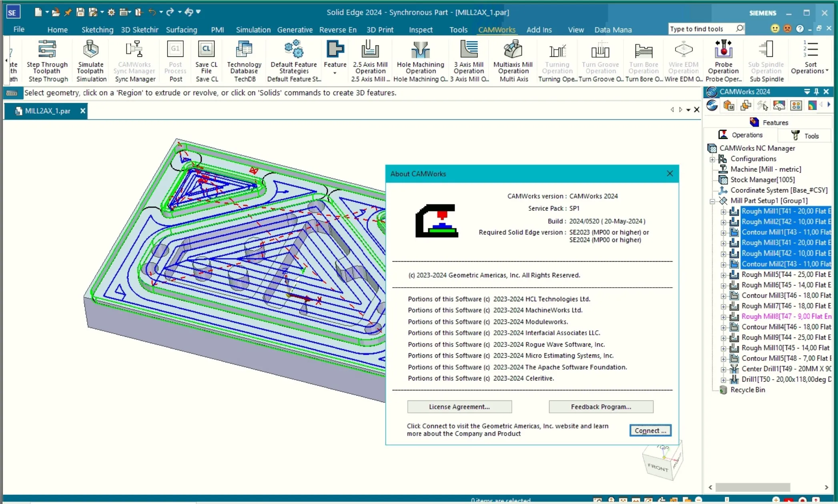
Task: Click the FRONT face of the view cube
Action: coord(658,467)
